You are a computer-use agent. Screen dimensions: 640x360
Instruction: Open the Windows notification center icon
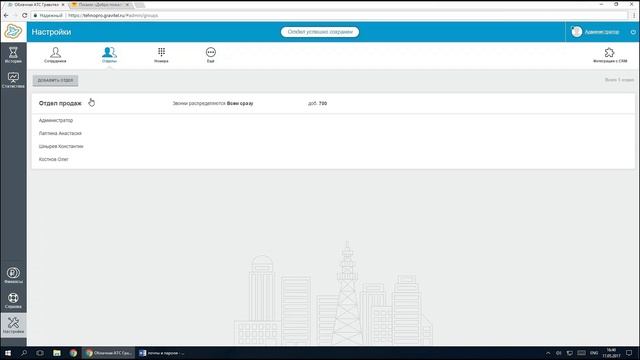(629, 353)
